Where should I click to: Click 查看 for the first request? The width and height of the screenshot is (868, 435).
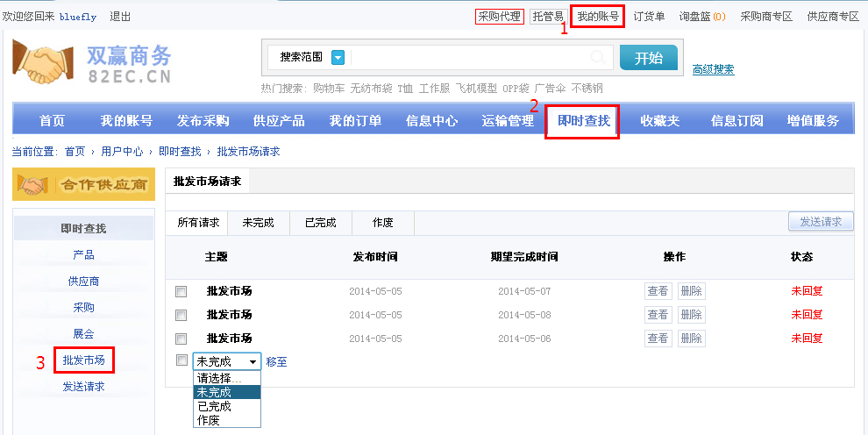[x=658, y=291]
